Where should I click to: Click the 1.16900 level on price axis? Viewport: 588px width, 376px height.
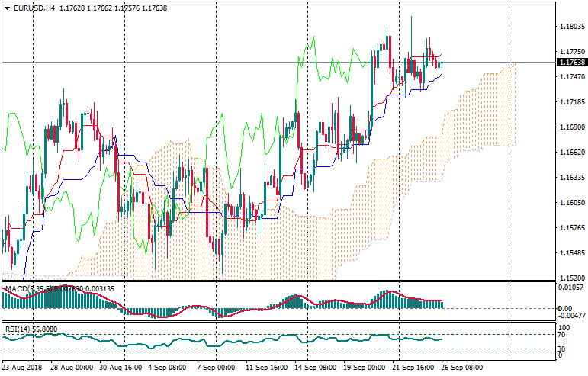point(571,127)
